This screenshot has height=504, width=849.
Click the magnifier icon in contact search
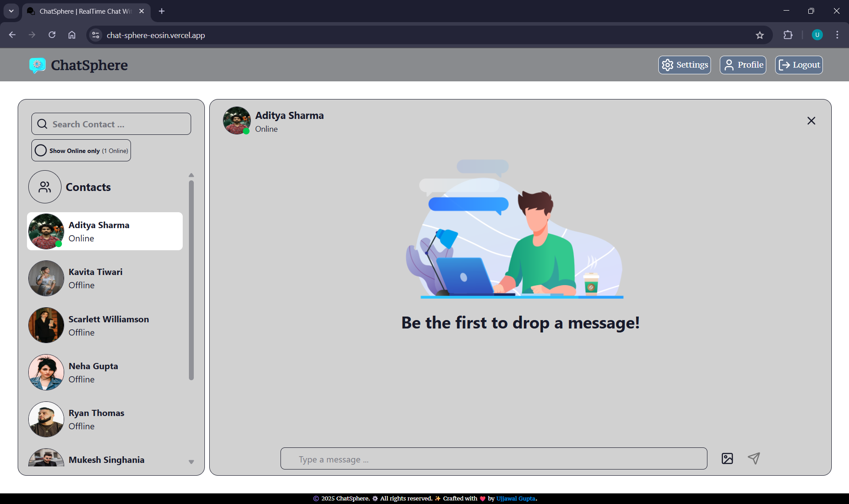42,124
